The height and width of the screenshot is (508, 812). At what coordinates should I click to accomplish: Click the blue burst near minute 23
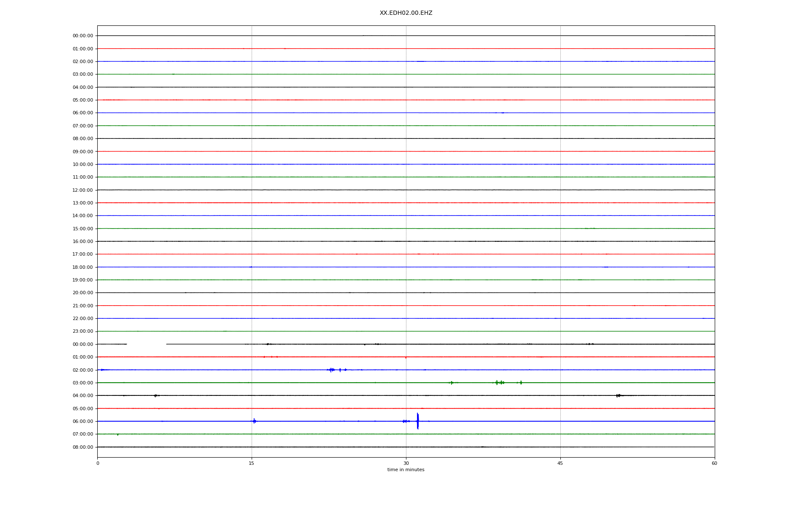tap(331, 370)
